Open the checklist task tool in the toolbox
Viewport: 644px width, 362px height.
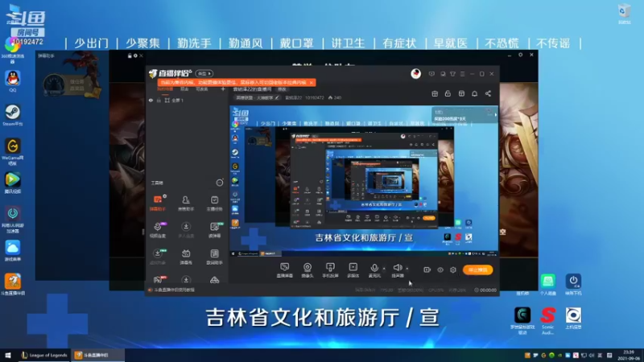click(x=214, y=203)
